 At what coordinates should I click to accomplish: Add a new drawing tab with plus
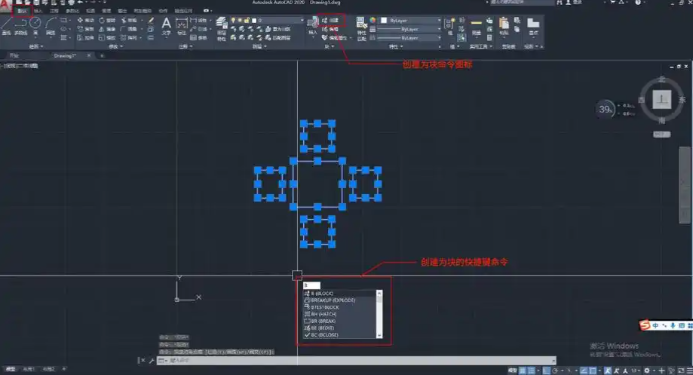point(102,56)
